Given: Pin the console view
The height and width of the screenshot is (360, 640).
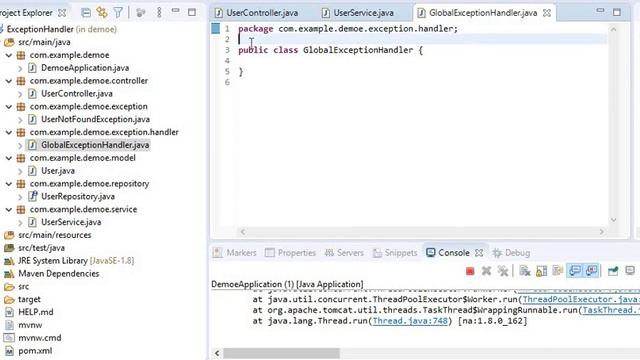Looking at the screenshot, I should pyautogui.click(x=613, y=271).
